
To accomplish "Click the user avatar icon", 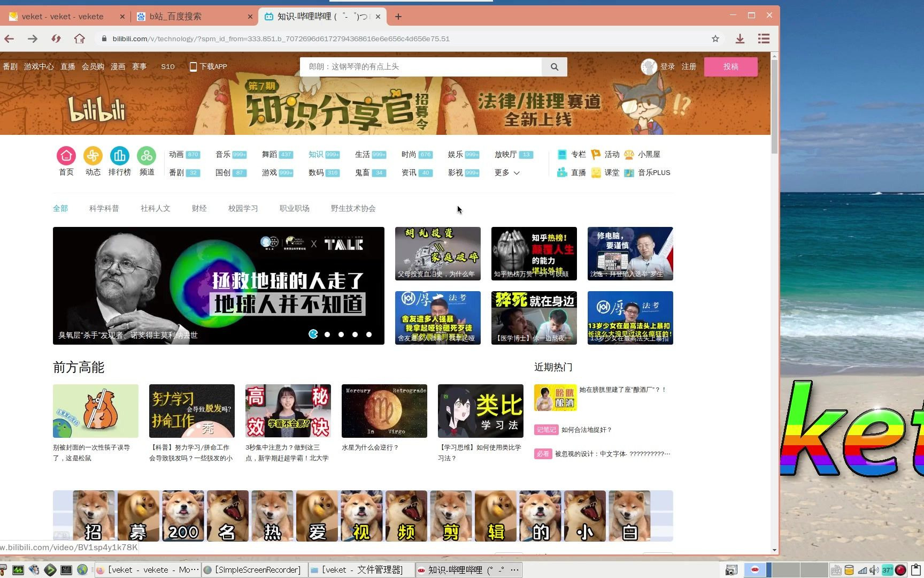I will pos(649,66).
